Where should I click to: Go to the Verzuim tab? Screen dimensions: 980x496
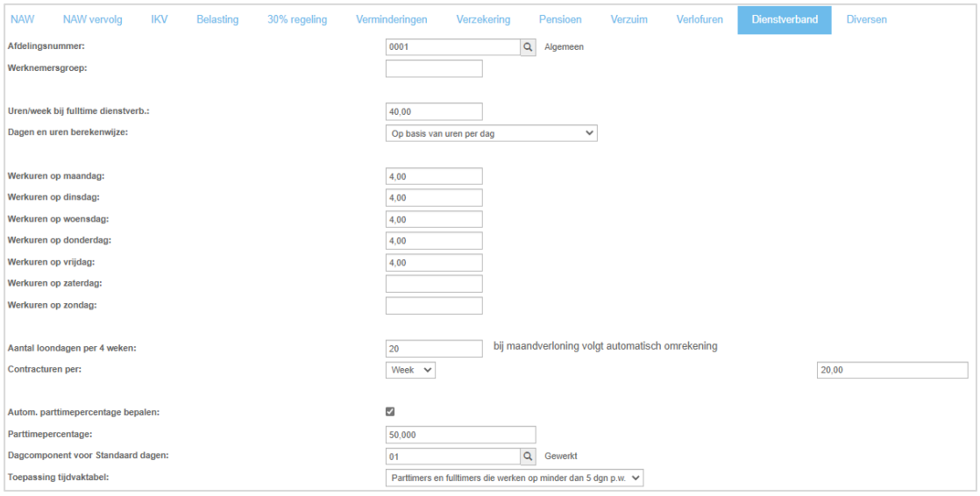tap(628, 19)
